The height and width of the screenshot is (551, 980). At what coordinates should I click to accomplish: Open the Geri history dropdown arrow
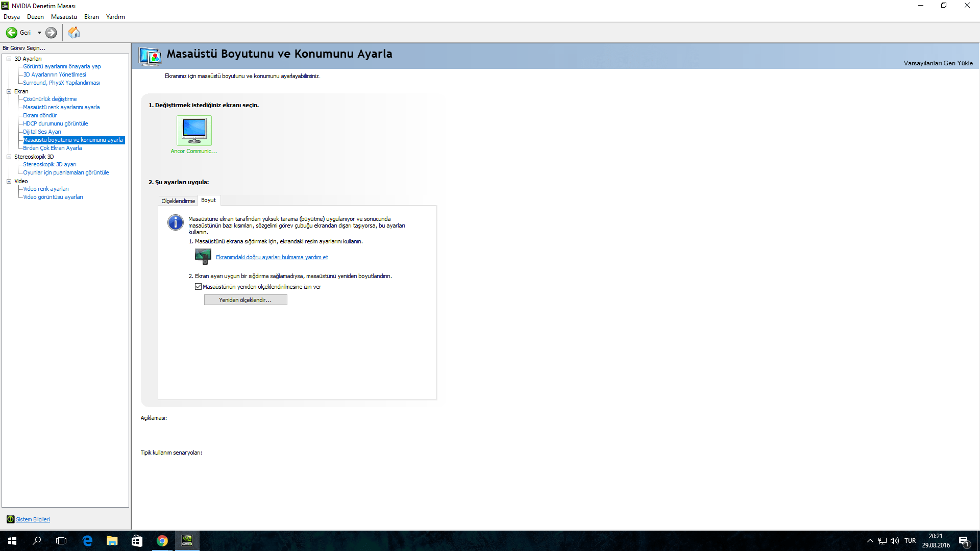(39, 33)
